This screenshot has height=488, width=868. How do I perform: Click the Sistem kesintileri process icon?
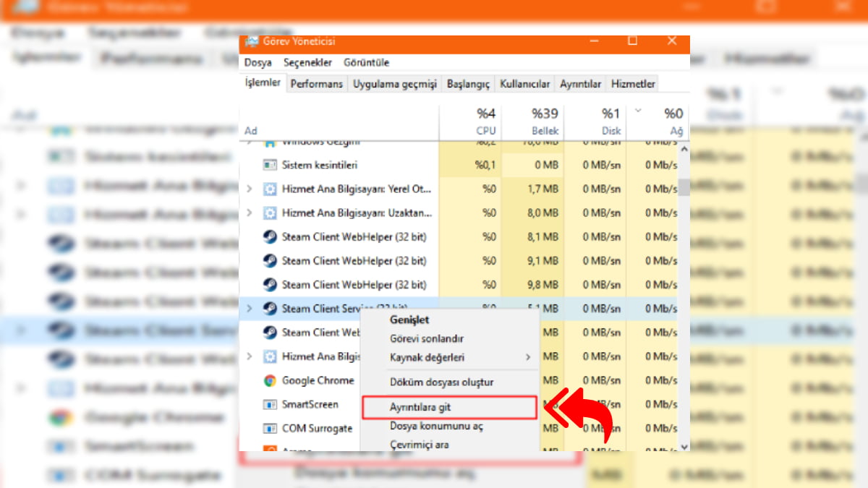tap(269, 164)
